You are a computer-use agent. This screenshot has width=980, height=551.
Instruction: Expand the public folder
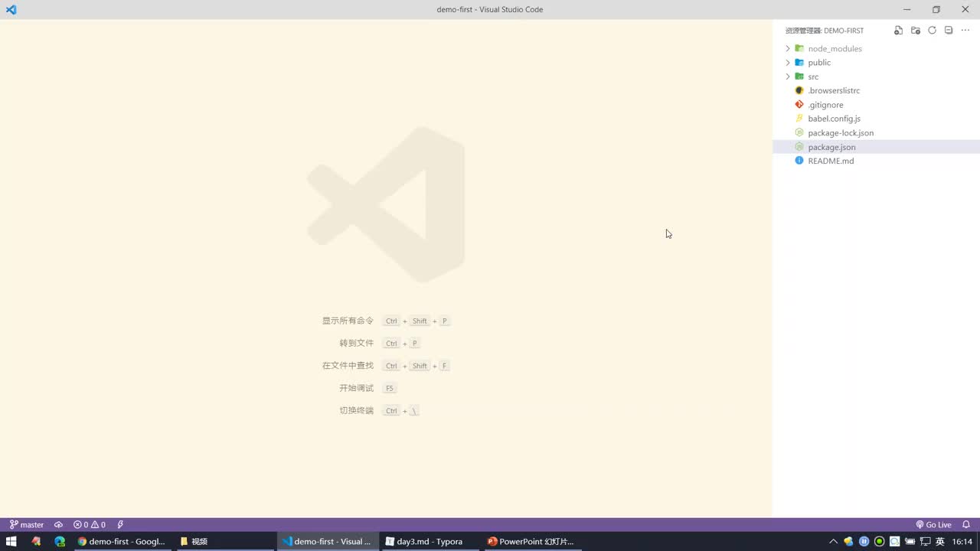788,63
